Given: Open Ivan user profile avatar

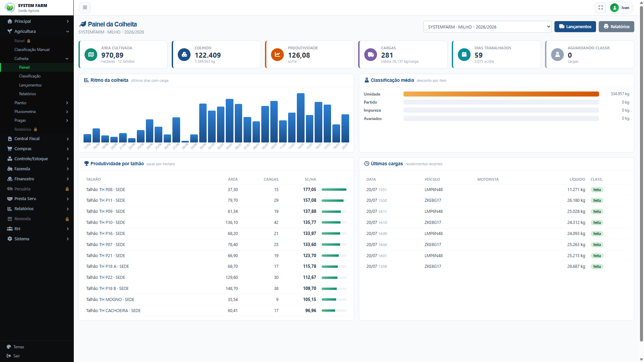Looking at the screenshot, I should (x=614, y=8).
